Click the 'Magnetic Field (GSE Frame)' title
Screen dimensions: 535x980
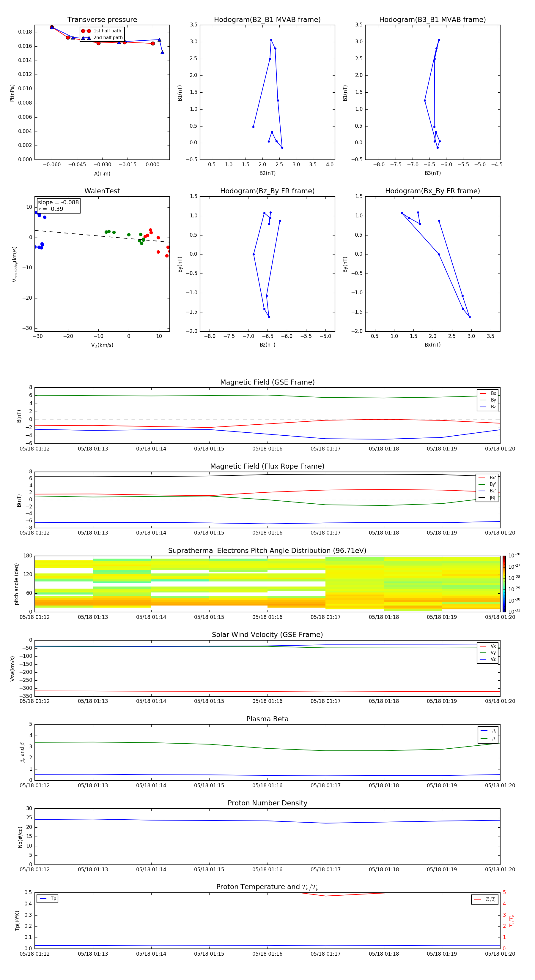coord(267,382)
